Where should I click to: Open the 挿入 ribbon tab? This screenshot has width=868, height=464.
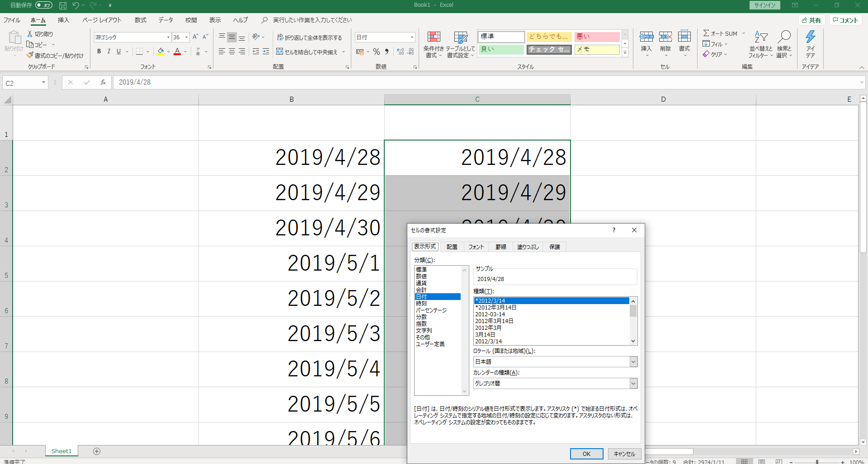pyautogui.click(x=63, y=20)
